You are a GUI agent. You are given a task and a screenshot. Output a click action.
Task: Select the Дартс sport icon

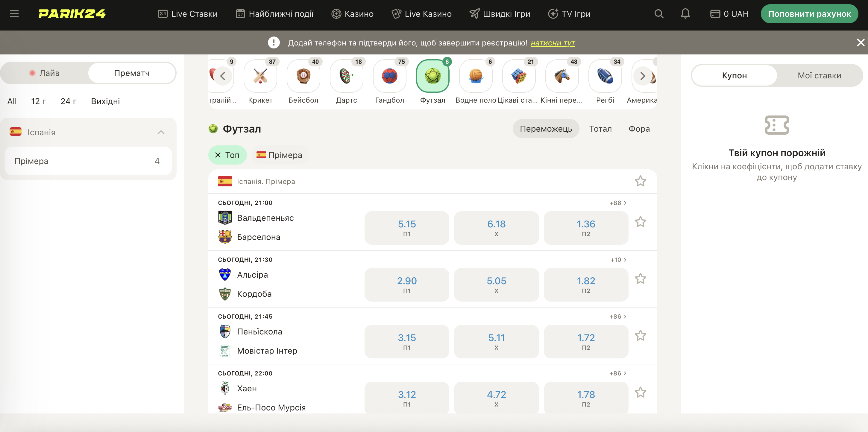346,76
